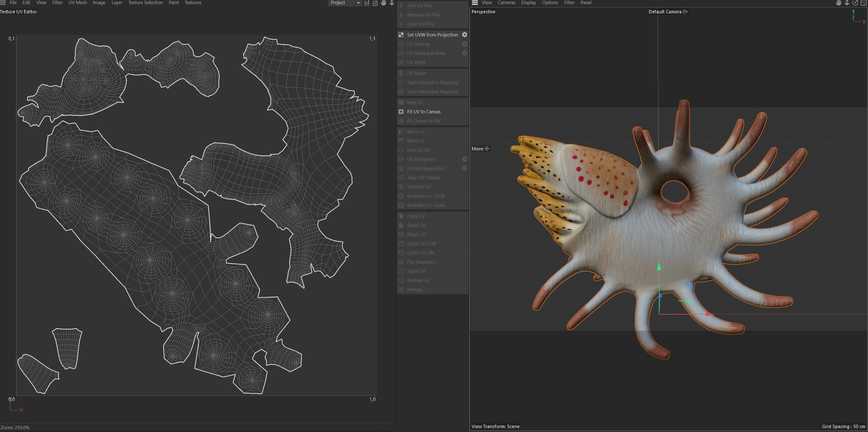Click Set UVW from Projection command

tap(432, 35)
